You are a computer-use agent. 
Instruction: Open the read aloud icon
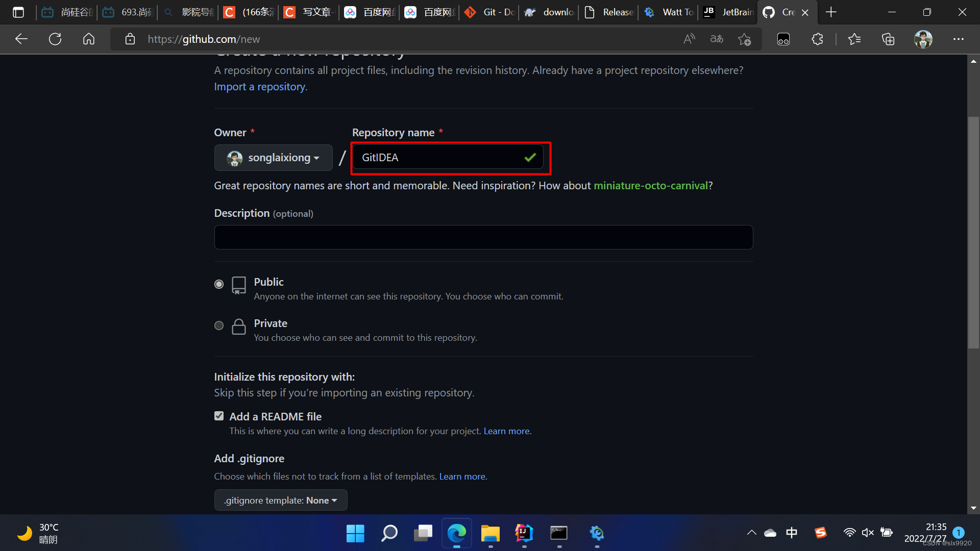689,39
